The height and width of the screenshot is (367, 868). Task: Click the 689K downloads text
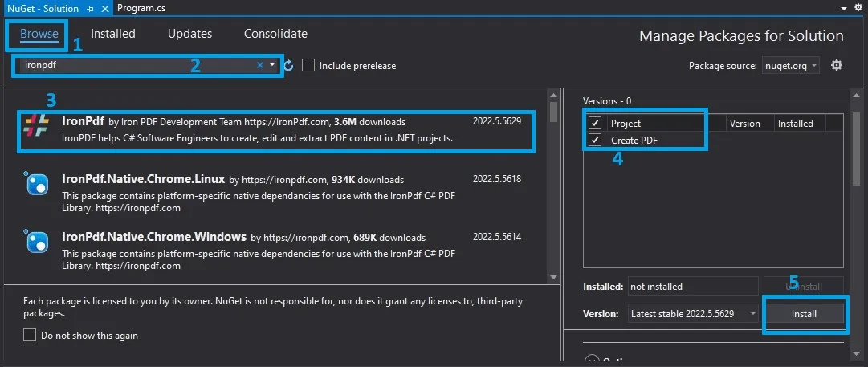click(389, 238)
